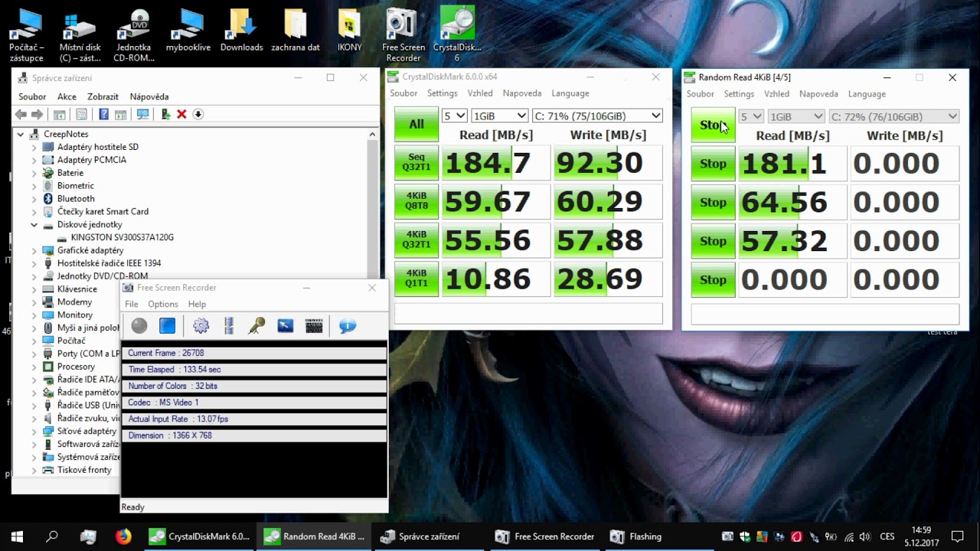Open the mybooklive desktop shortcut
Viewport: 980px width, 551px height.
(188, 31)
